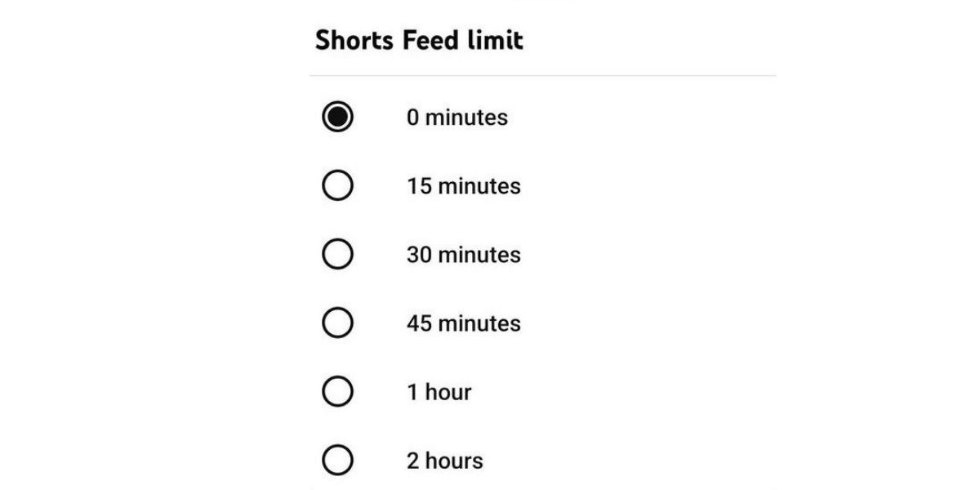Set Shorts limit to three quarters hour
980x490 pixels.
337,323
